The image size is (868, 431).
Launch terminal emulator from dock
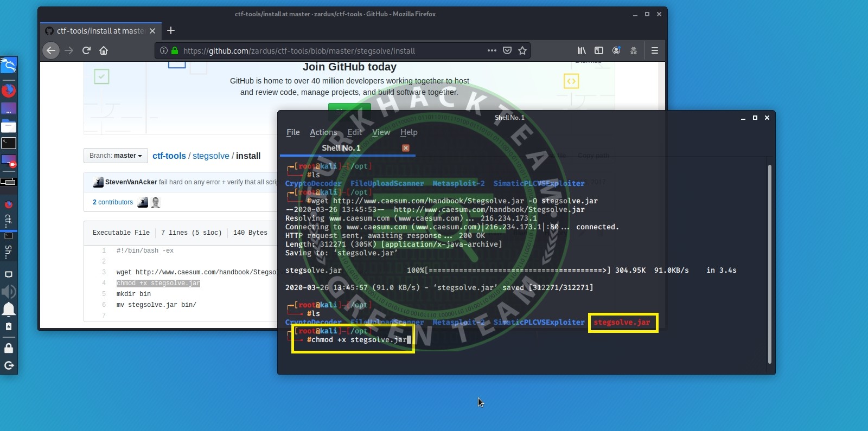9,143
